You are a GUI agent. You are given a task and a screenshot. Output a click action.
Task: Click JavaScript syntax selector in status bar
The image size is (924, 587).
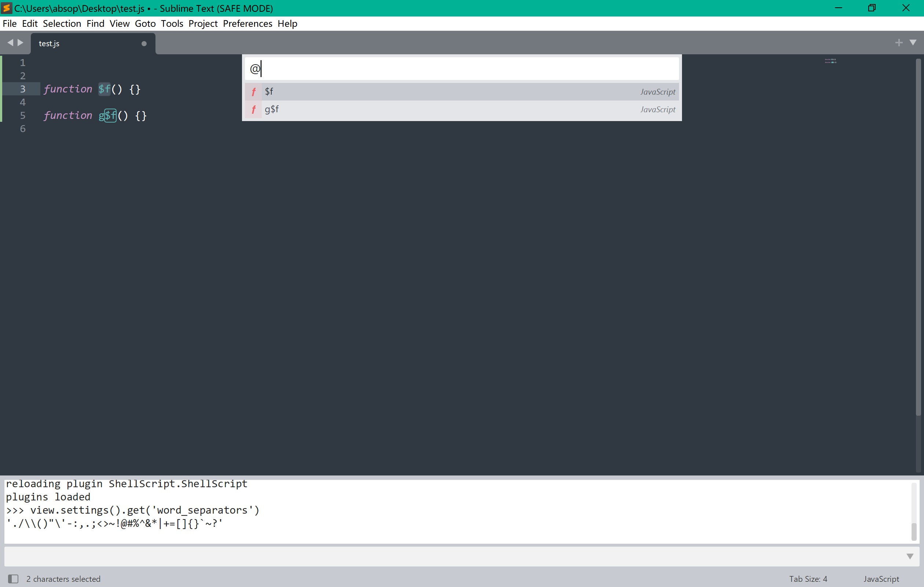pos(881,579)
